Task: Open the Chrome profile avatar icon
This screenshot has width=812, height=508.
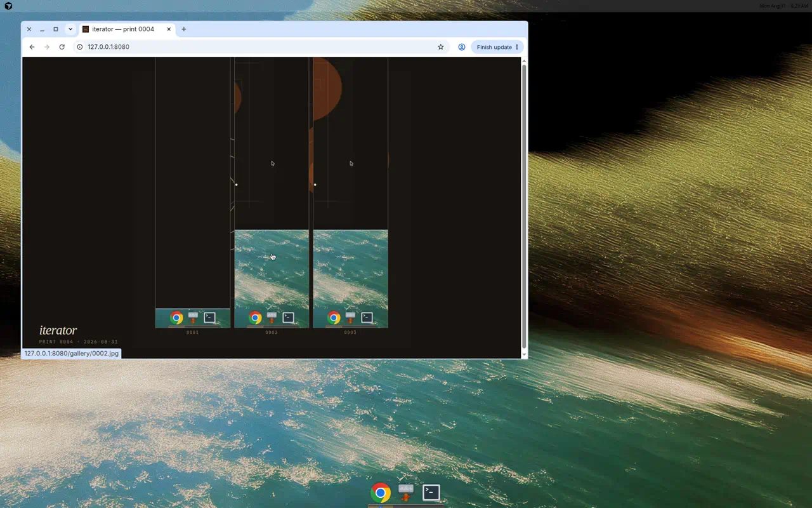Action: (x=462, y=47)
